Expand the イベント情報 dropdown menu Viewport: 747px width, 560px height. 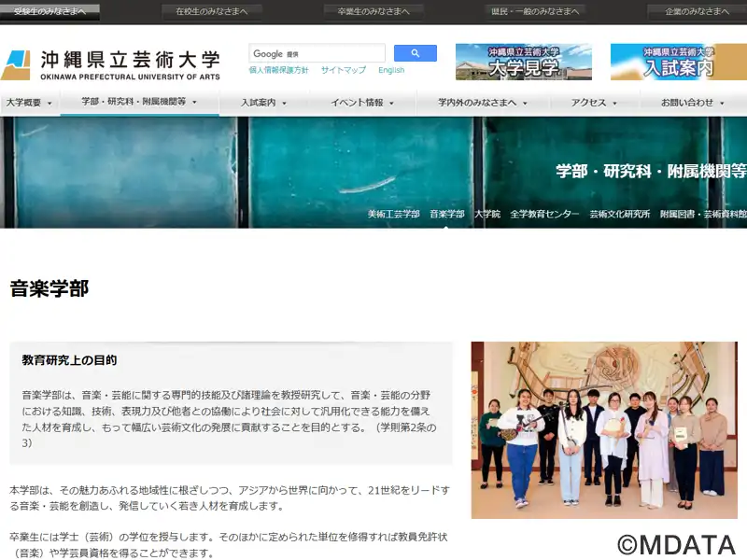coord(362,103)
